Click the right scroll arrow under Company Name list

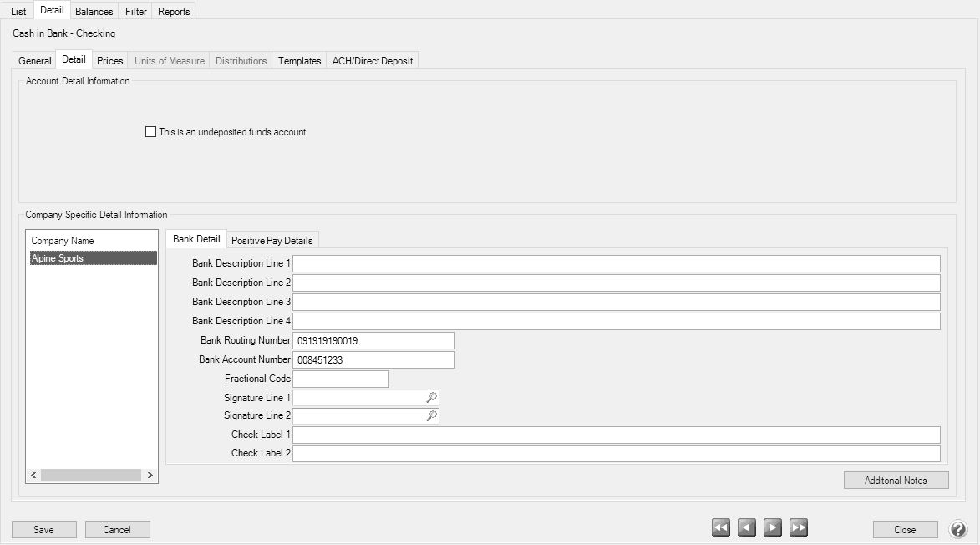coord(149,474)
